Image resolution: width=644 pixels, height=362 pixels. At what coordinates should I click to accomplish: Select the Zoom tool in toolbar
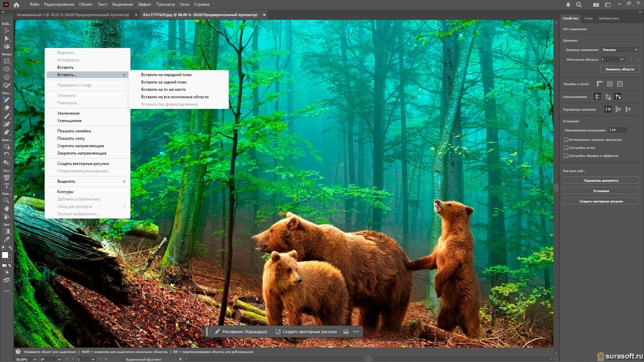(6, 201)
